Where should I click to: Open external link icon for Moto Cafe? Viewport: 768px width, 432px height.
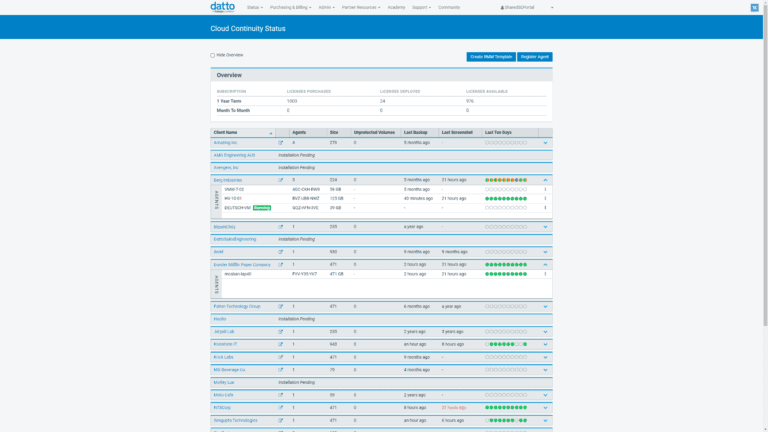[281, 395]
